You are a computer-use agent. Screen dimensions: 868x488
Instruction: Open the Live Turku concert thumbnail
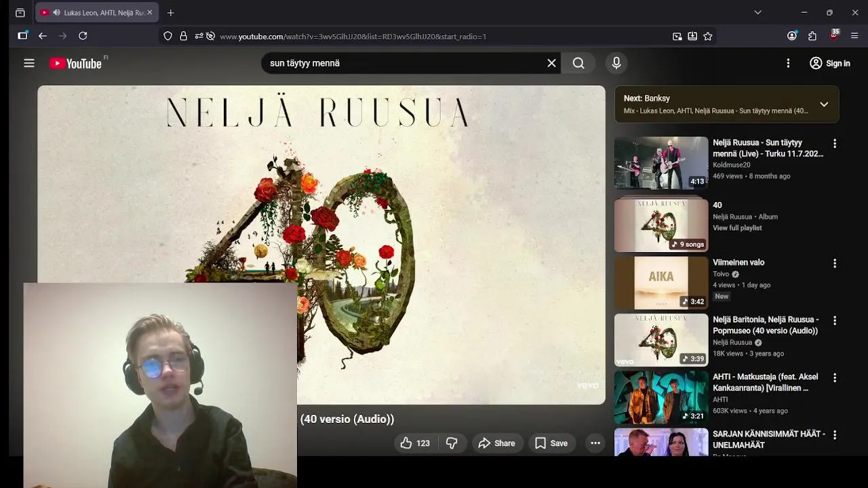point(661,163)
